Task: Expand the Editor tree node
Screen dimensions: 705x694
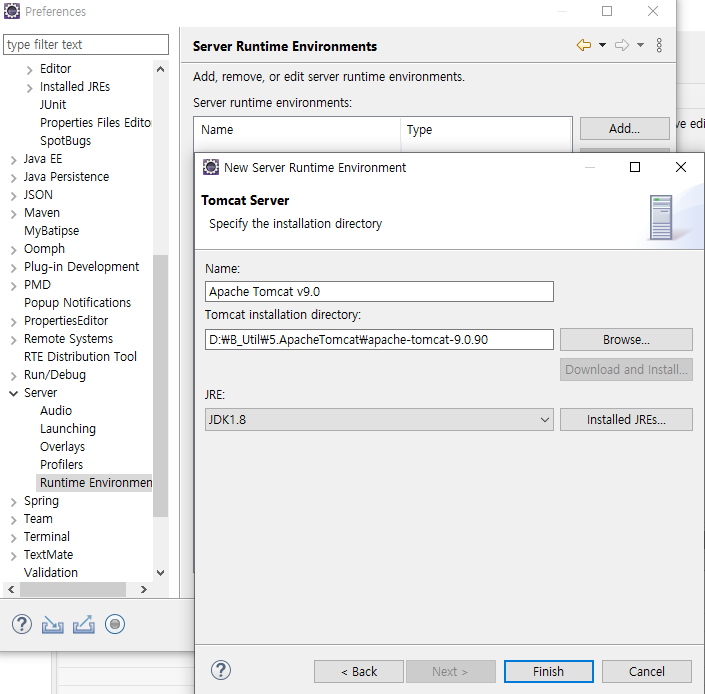Action: (30, 70)
